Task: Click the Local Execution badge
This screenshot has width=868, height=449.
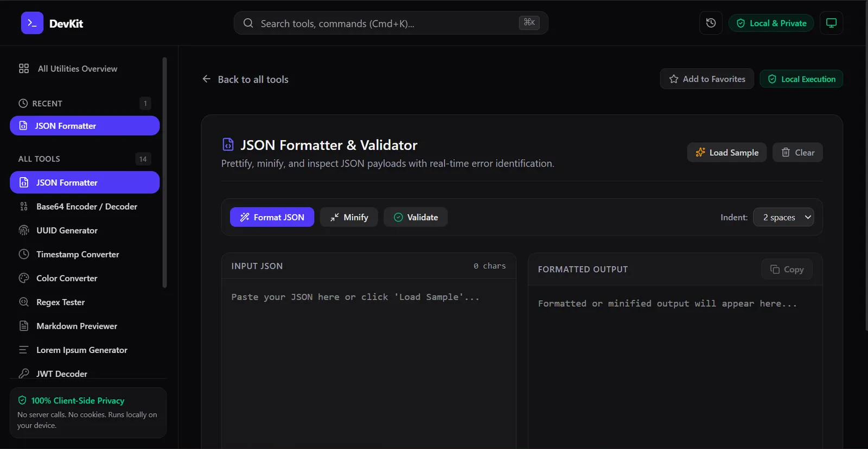Action: coord(801,79)
